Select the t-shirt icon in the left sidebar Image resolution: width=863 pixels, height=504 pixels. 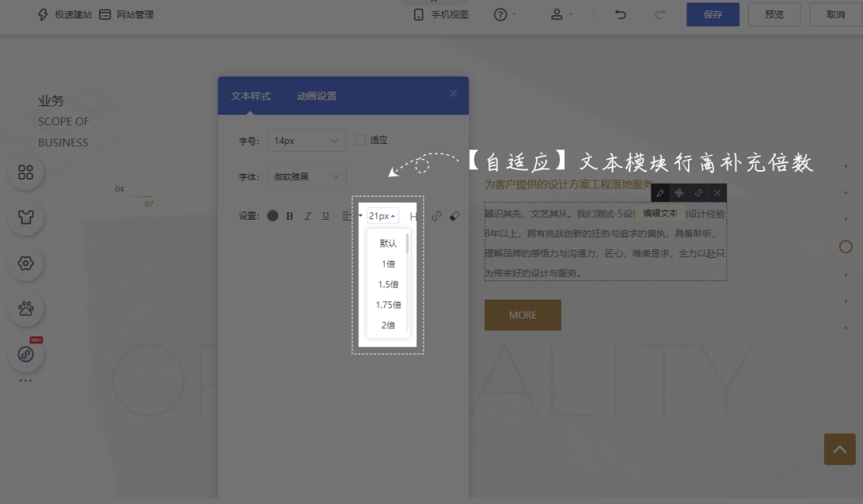pyautogui.click(x=25, y=217)
